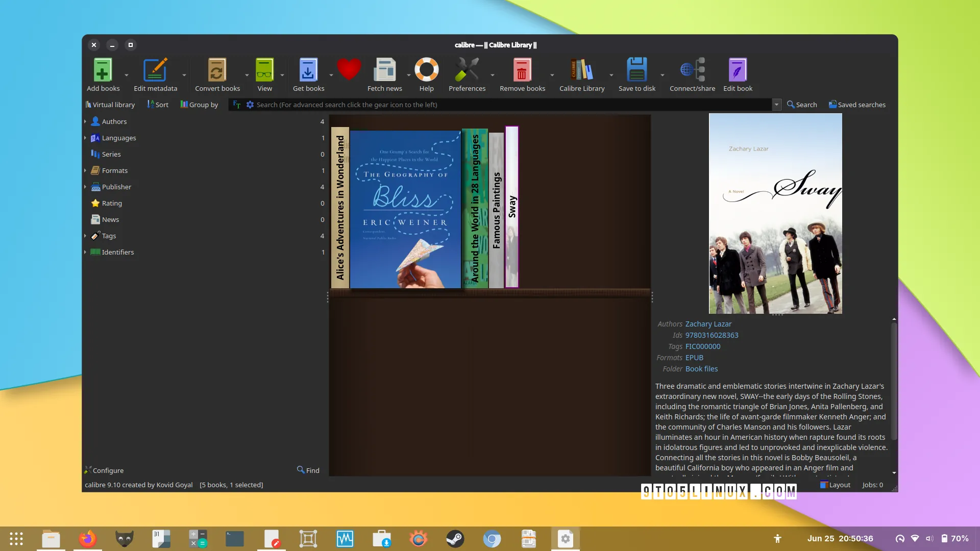Open Steam from the taskbar
The width and height of the screenshot is (980, 551).
[455, 539]
